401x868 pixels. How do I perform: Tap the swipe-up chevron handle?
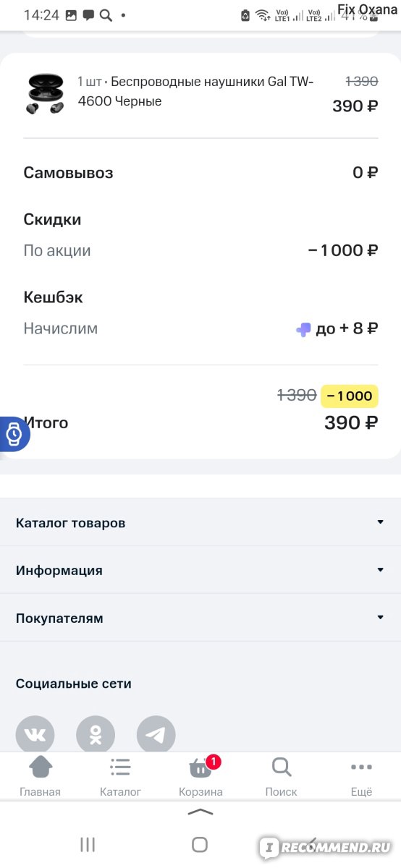(x=200, y=812)
